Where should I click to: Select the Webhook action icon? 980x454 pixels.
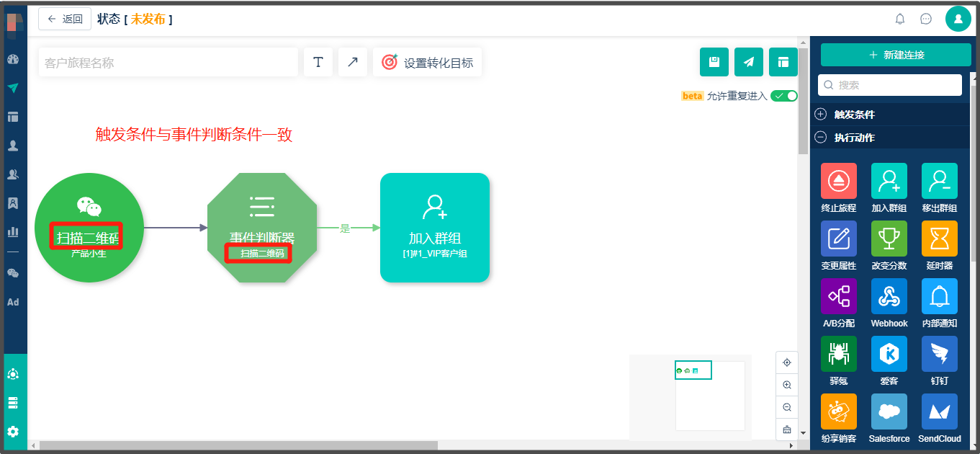point(889,296)
